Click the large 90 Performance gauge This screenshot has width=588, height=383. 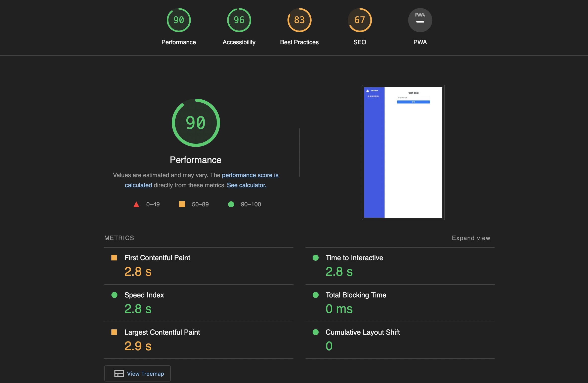pos(196,123)
